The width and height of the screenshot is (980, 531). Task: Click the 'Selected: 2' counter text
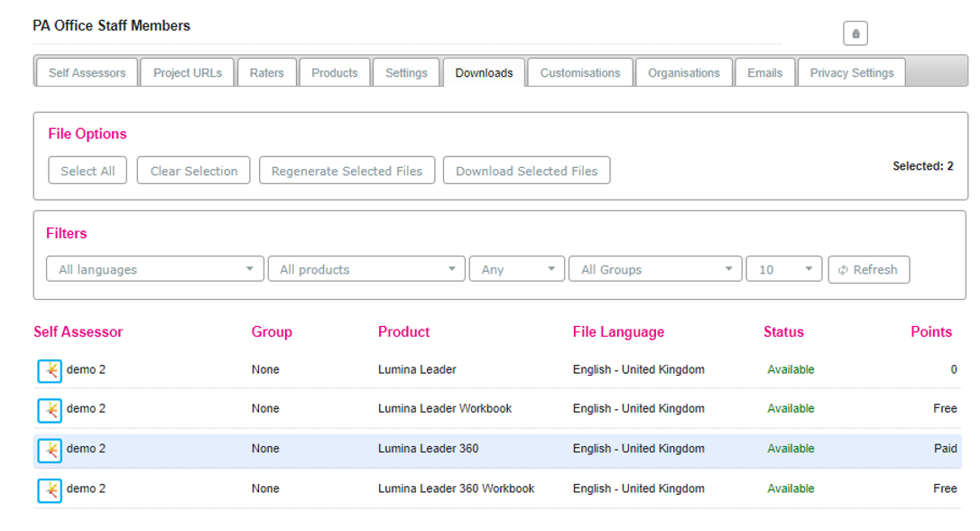(x=923, y=166)
